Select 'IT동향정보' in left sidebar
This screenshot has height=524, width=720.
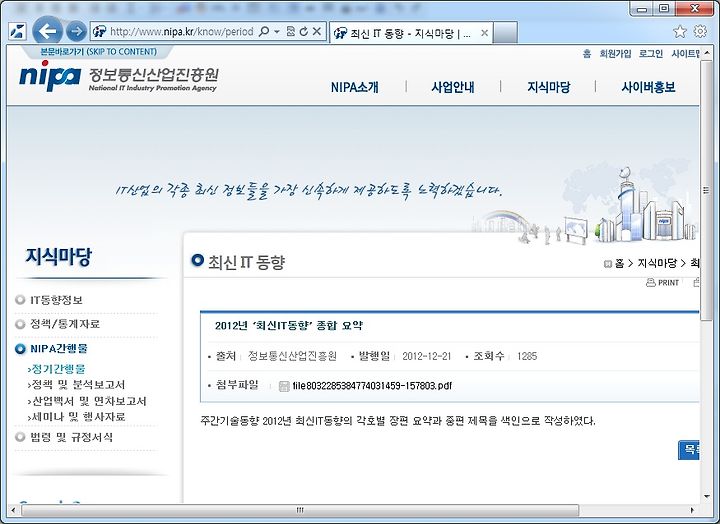pos(56,300)
